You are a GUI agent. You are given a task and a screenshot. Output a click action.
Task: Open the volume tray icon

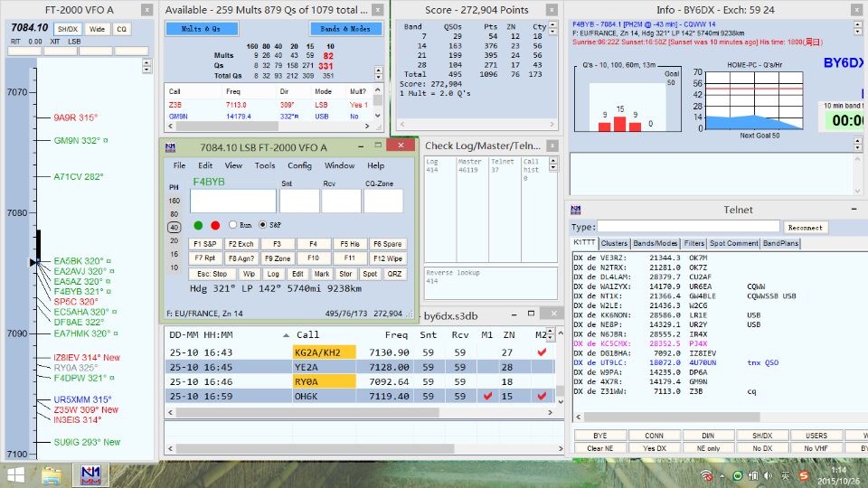tap(769, 476)
